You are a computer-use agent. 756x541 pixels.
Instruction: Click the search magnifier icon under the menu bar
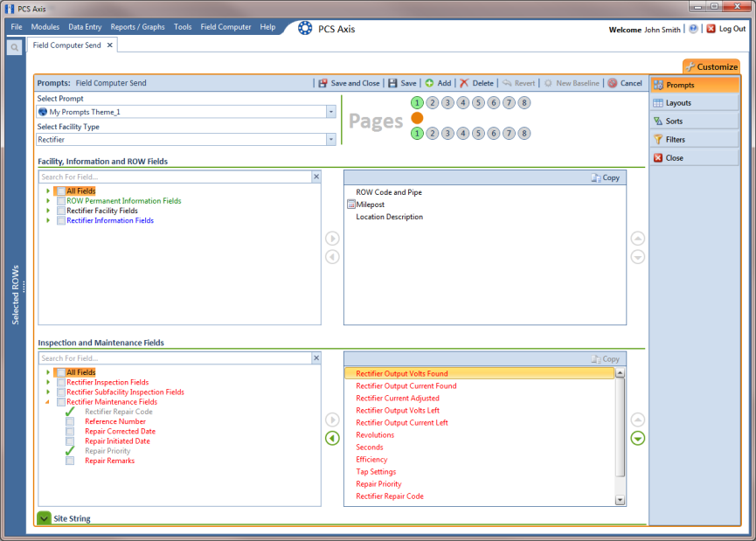[15, 47]
